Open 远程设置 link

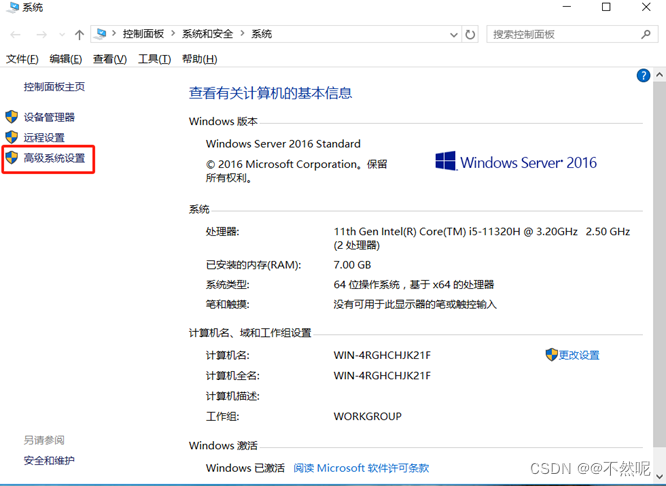44,138
